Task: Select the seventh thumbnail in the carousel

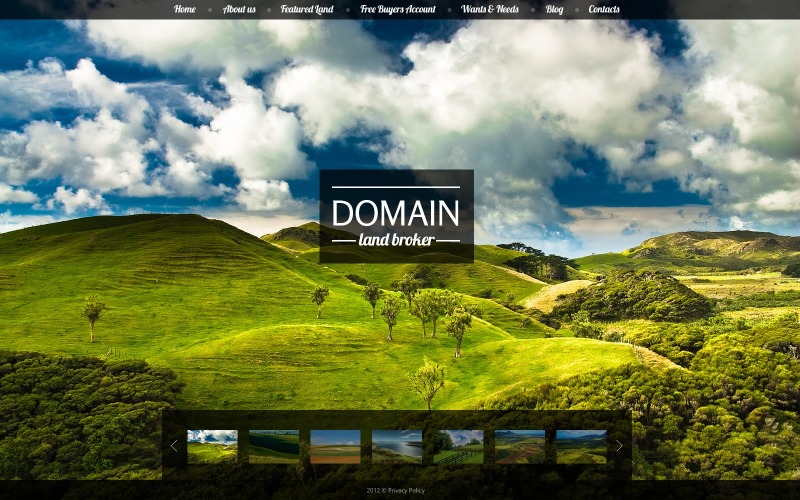Action: point(581,446)
